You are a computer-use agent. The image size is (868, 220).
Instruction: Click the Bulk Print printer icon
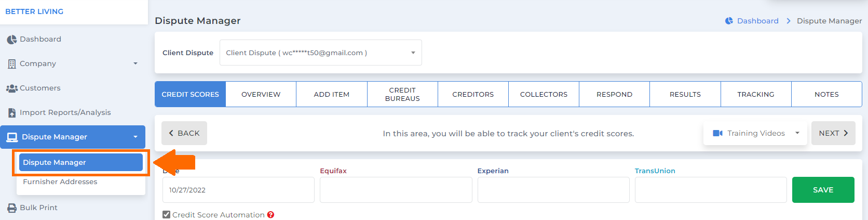[x=12, y=208]
